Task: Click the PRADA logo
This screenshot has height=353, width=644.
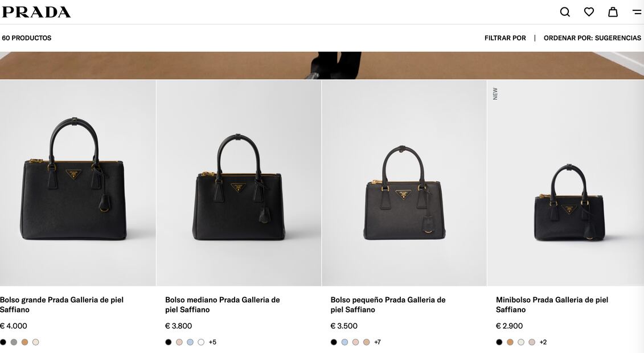Action: 36,12
